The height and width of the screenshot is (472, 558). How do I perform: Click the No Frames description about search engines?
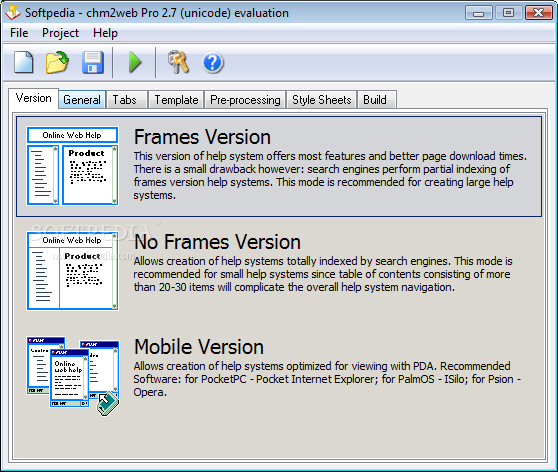click(x=323, y=274)
